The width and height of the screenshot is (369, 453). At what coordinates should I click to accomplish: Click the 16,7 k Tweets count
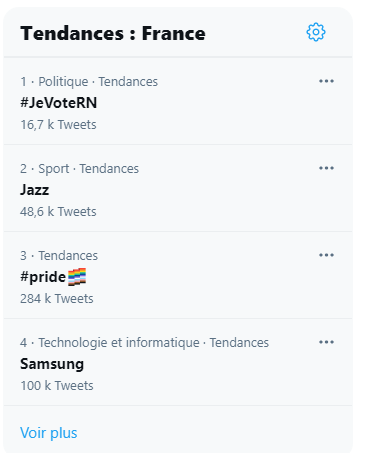tap(58, 125)
